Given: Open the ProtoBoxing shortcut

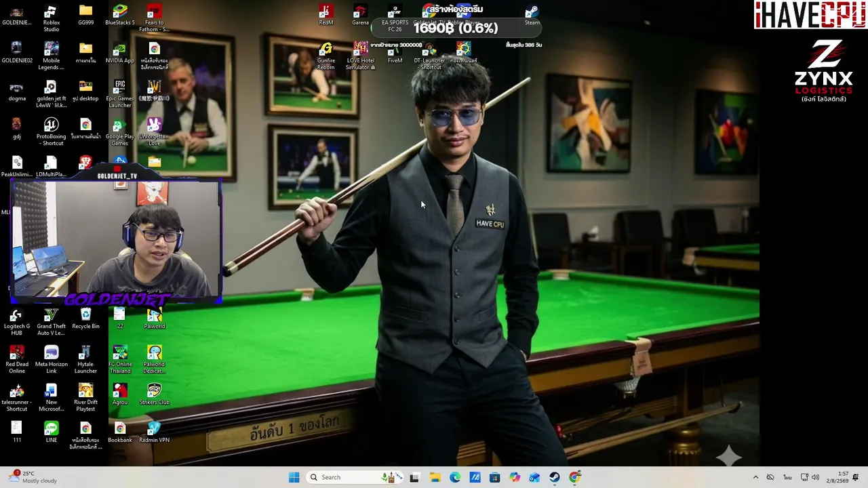Looking at the screenshot, I should coord(51,132).
